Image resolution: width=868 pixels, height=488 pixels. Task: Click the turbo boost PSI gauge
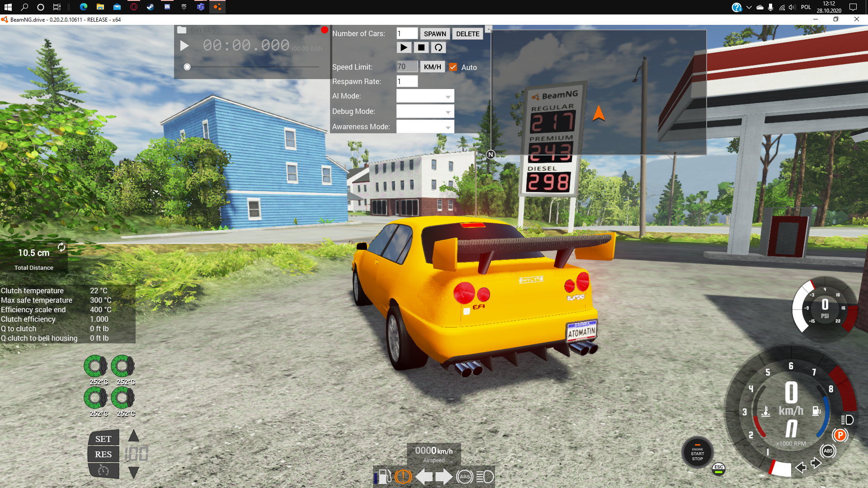[x=825, y=309]
